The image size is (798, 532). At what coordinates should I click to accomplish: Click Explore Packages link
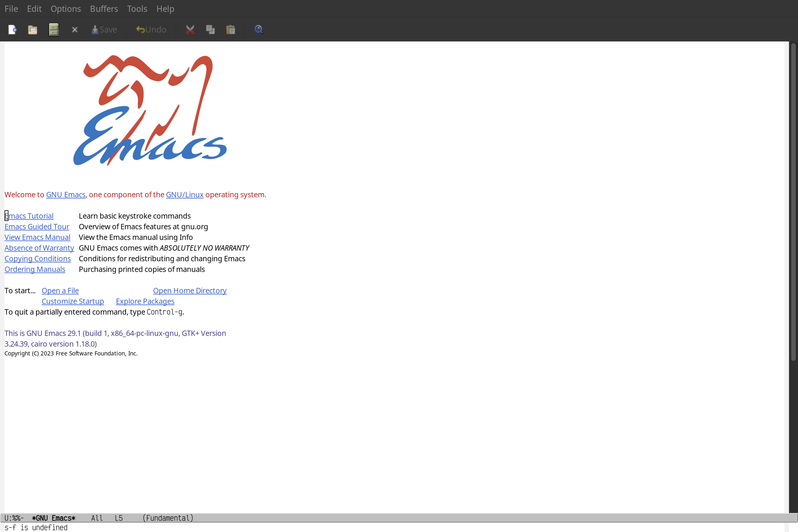coord(145,301)
